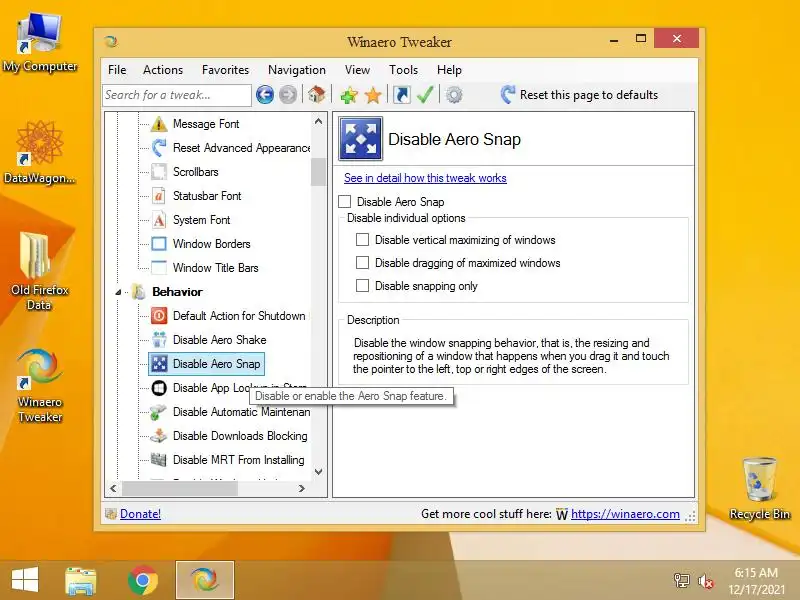
Task: Open the Help menu
Action: click(x=449, y=70)
